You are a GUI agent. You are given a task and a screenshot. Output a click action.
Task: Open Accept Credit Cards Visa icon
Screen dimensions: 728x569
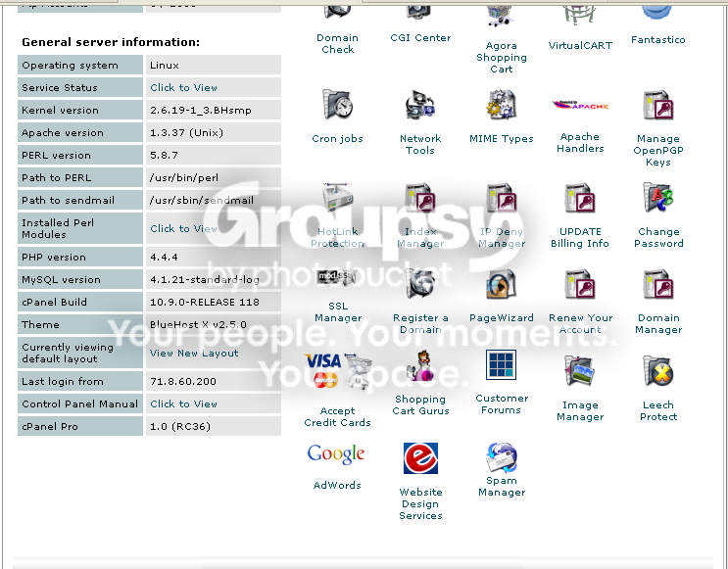pos(337,372)
